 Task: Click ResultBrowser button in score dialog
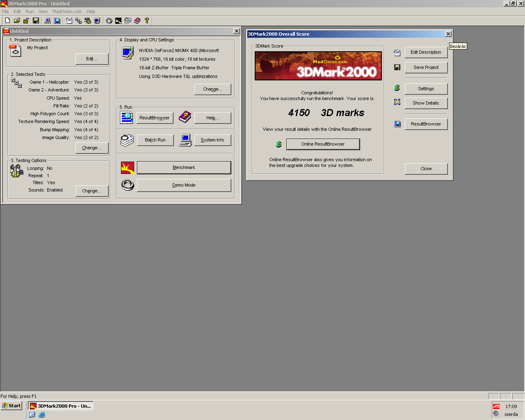click(426, 124)
